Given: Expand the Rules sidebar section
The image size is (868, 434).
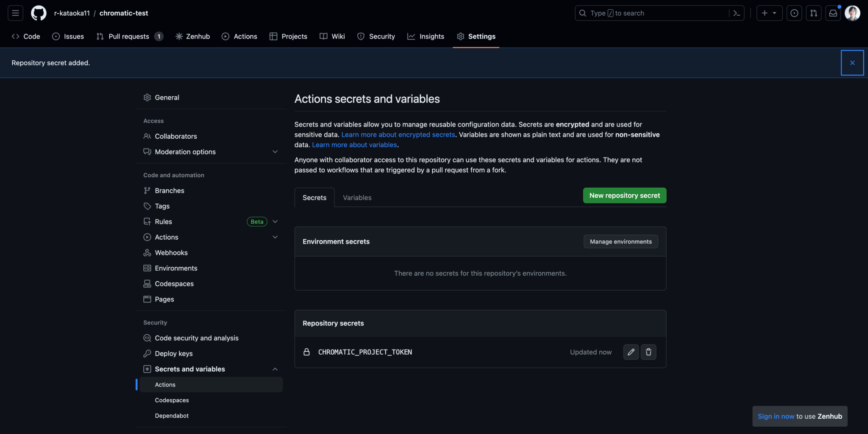Looking at the screenshot, I should (x=275, y=221).
